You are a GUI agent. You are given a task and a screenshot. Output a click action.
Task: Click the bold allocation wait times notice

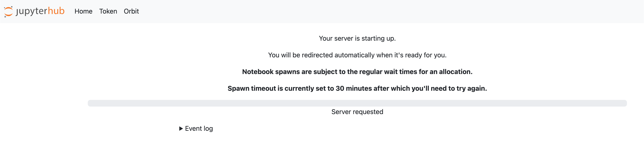click(x=357, y=72)
